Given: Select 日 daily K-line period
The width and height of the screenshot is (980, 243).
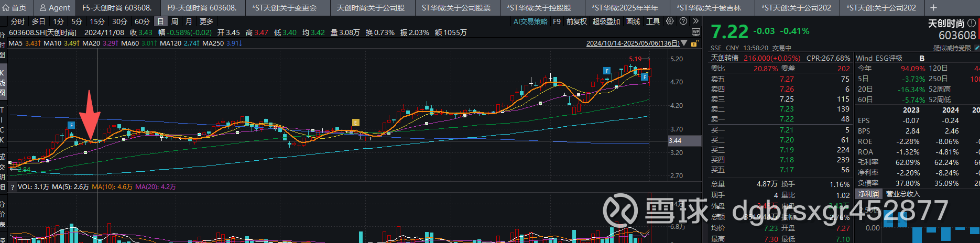Looking at the screenshot, I should point(160,21).
